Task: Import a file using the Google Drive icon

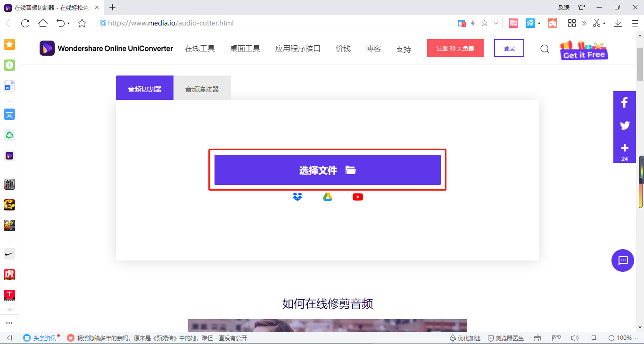Action: click(327, 197)
